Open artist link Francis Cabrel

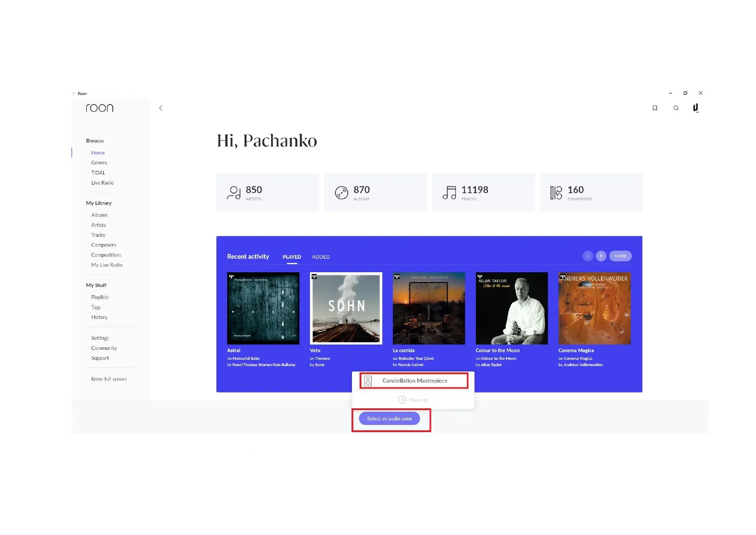[410, 365]
